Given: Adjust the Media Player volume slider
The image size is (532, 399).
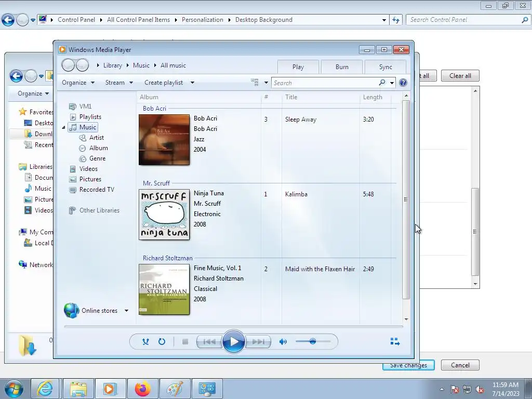Looking at the screenshot, I should pyautogui.click(x=313, y=341).
